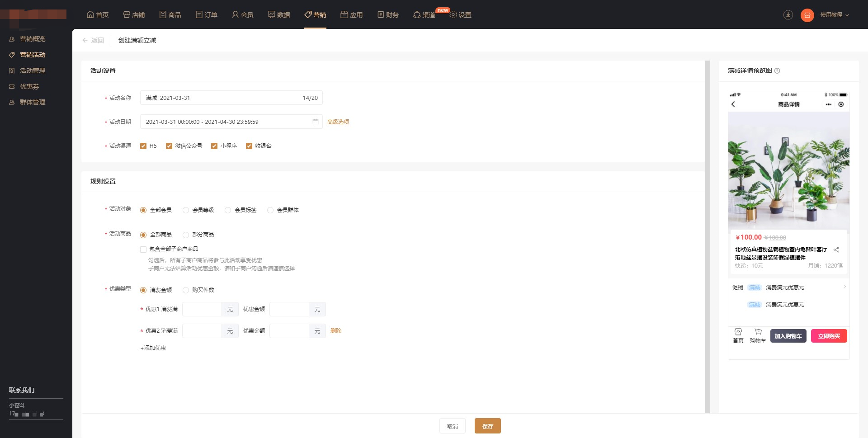Click the back arrow in phone preview

pos(733,104)
